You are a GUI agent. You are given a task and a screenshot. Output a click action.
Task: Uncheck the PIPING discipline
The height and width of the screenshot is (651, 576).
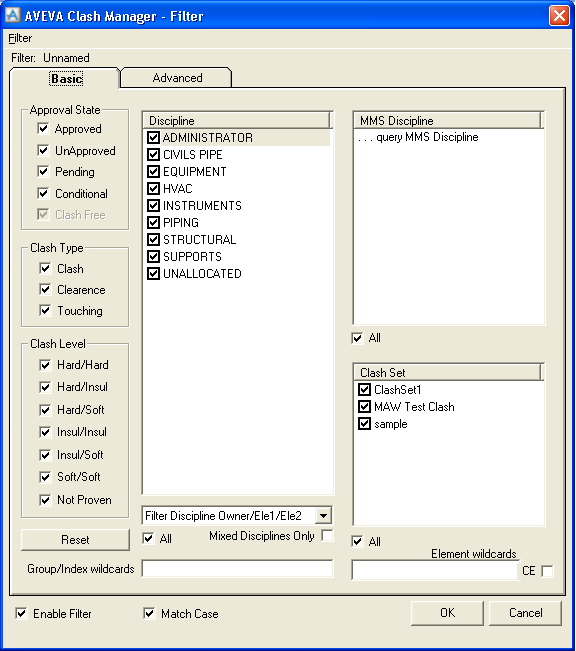pyautogui.click(x=153, y=223)
